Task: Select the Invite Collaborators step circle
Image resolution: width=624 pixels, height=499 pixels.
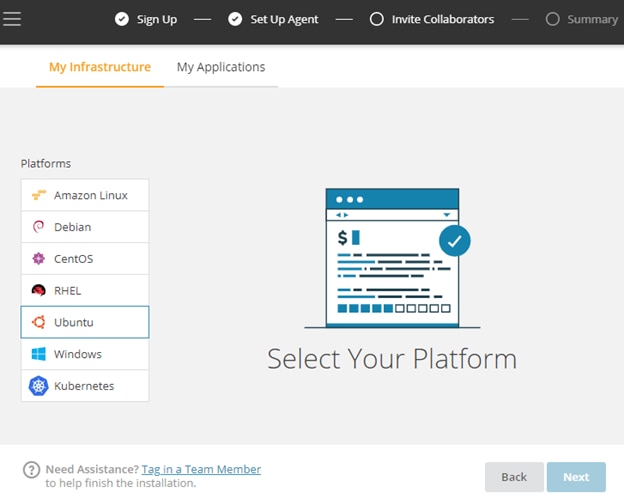Action: 377,19
